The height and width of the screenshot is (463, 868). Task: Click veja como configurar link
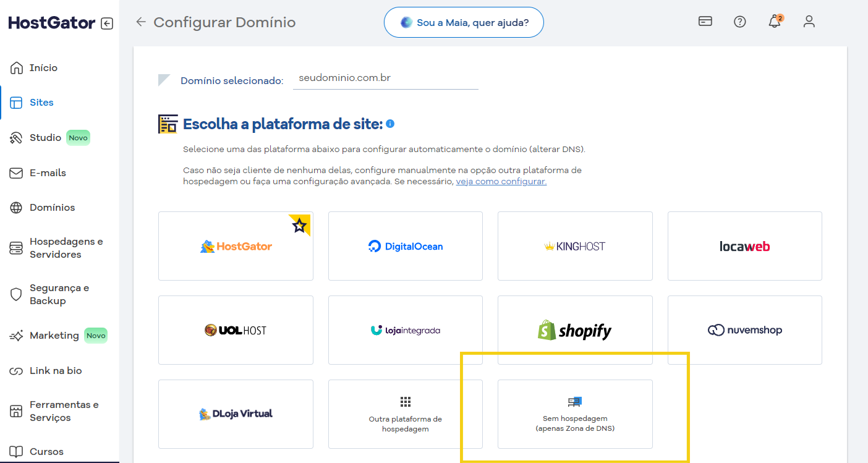coord(501,182)
